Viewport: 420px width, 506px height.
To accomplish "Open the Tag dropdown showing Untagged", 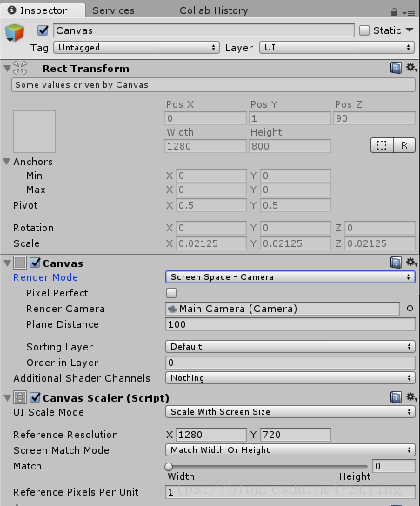I will pos(137,48).
